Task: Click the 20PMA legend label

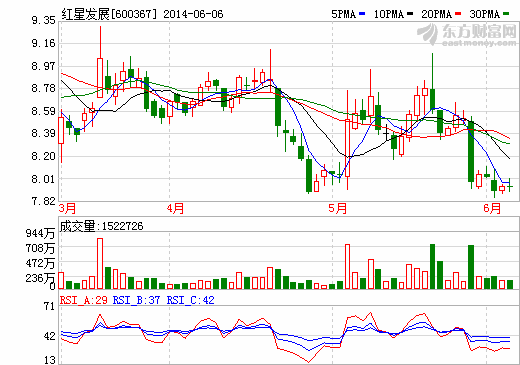Action: click(x=437, y=14)
